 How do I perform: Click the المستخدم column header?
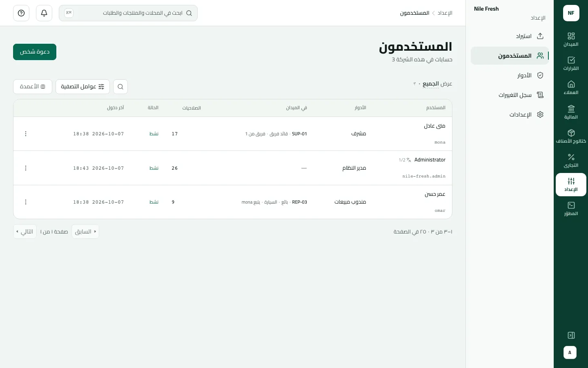[x=436, y=108]
